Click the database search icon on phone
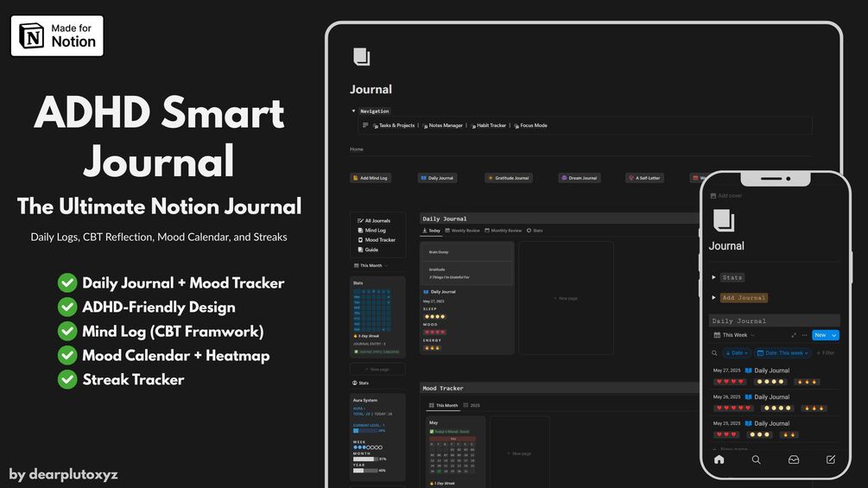The image size is (868, 488). click(x=714, y=353)
